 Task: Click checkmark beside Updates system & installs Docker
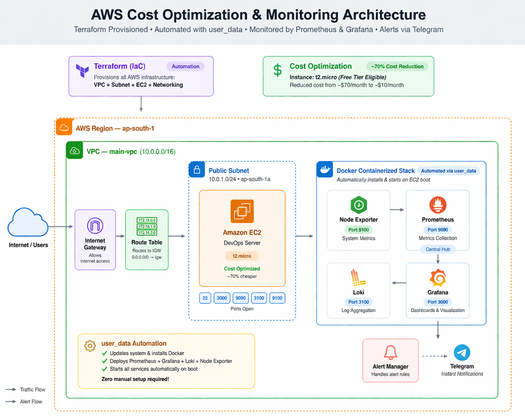coord(105,353)
